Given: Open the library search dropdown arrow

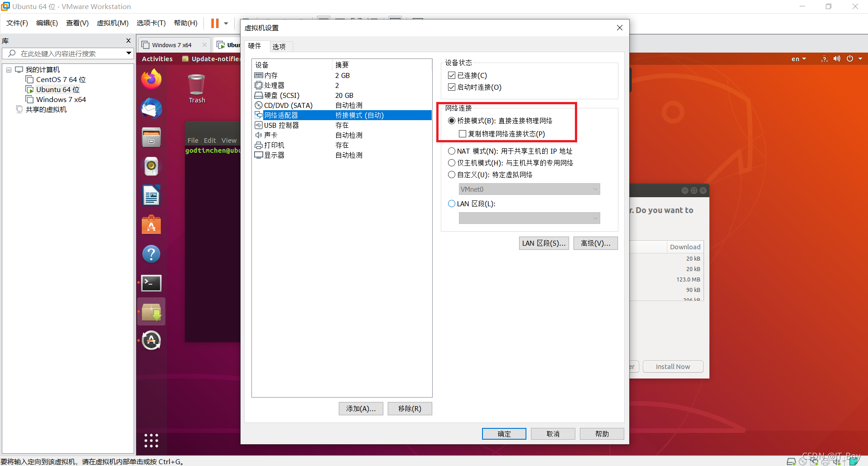Looking at the screenshot, I should (x=129, y=53).
